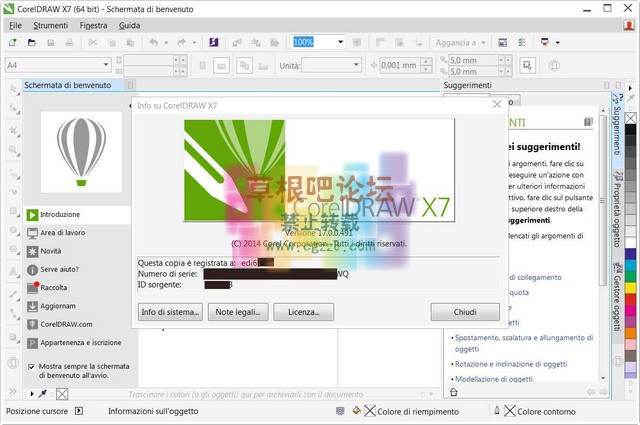
Task: Click the Print icon in toolbar
Action: [69, 42]
